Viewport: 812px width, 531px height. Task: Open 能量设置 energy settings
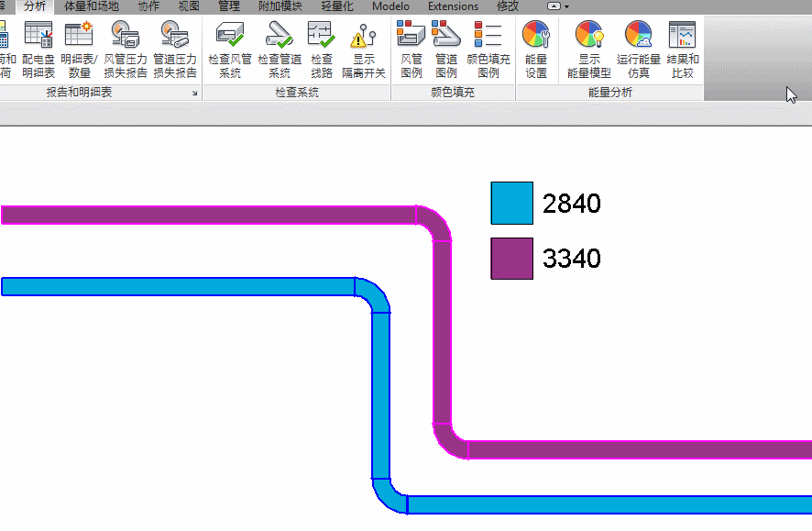point(536,50)
